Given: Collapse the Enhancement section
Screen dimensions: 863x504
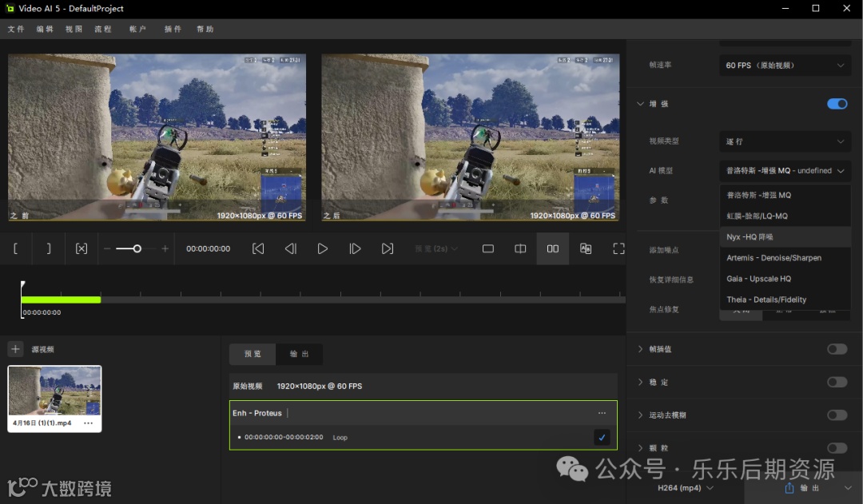Looking at the screenshot, I should coord(640,104).
